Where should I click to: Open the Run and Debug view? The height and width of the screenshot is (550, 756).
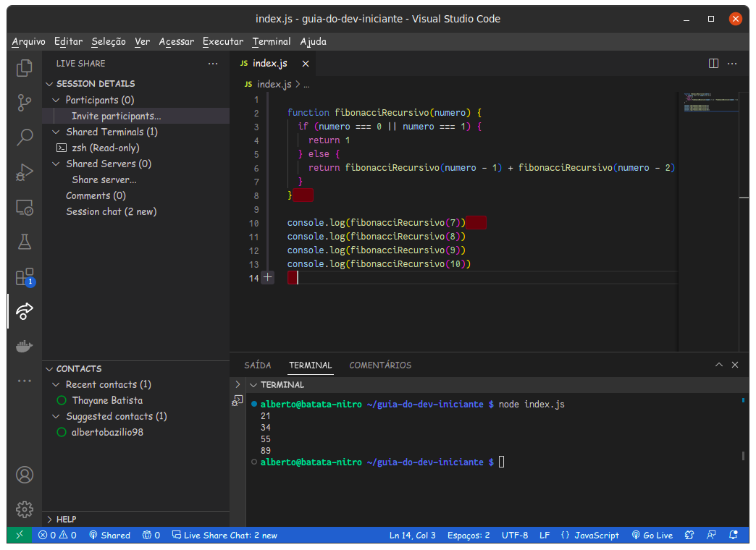coord(25,172)
